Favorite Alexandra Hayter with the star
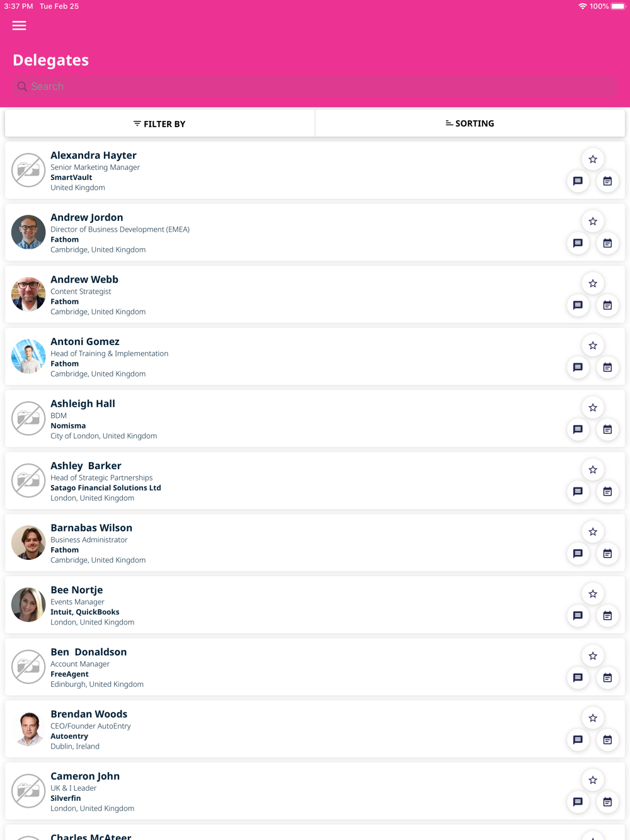This screenshot has height=840, width=630. click(x=593, y=159)
